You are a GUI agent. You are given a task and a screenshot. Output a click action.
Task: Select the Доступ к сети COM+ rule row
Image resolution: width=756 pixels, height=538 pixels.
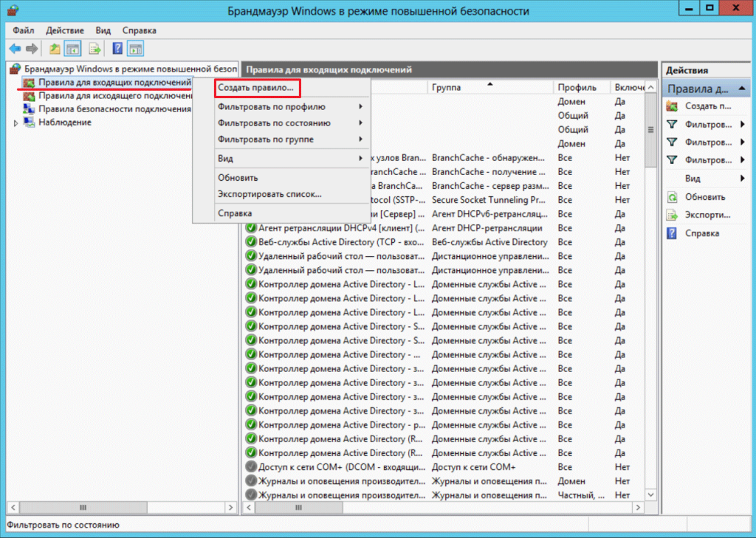coord(340,467)
